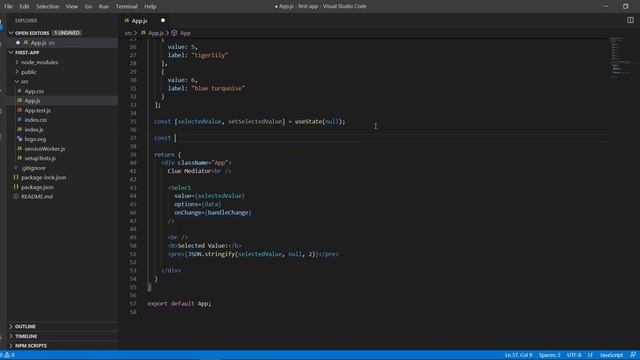Click line number 57 in the gutter

133,304
